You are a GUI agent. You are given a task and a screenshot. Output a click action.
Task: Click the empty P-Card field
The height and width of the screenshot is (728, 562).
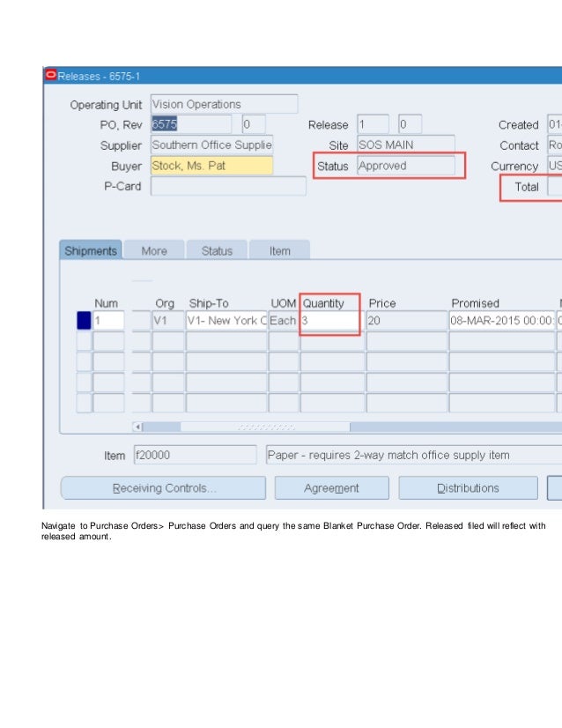(228, 186)
